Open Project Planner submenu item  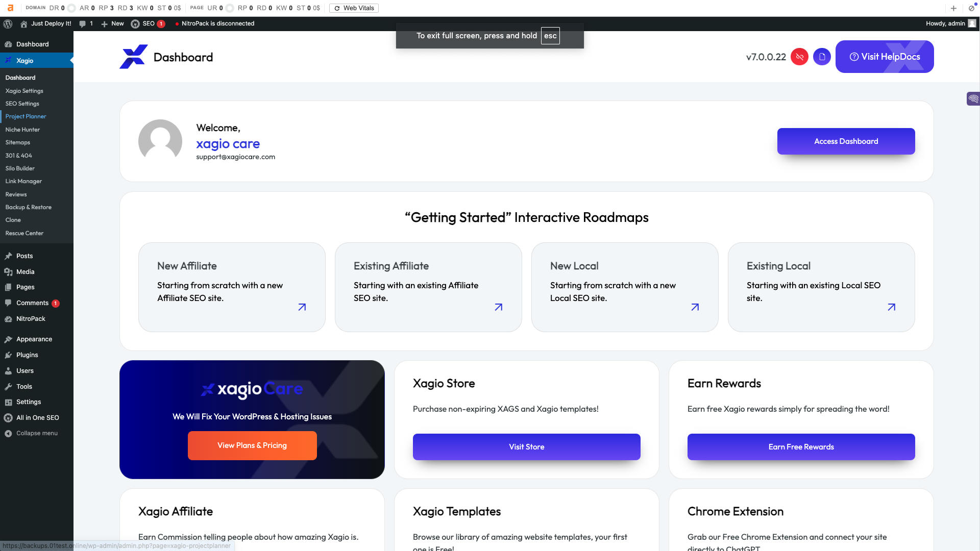26,116
